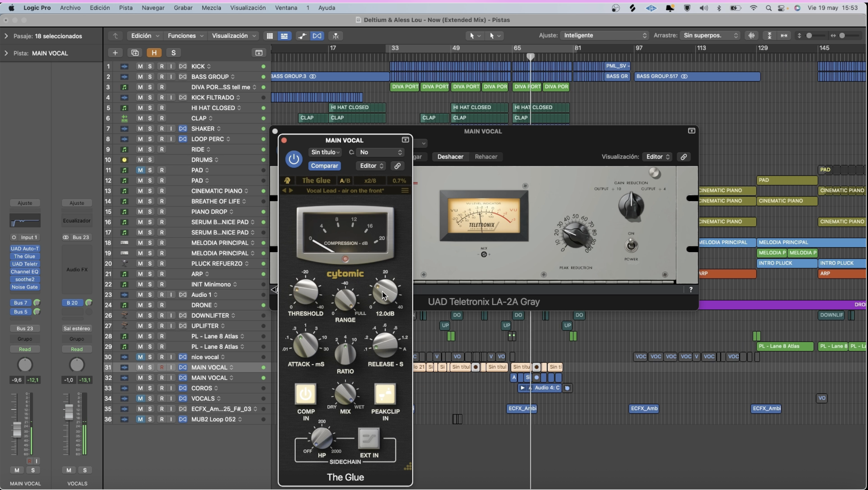Click the link icon in The Glue header
Image resolution: width=868 pixels, height=490 pixels.
pyautogui.click(x=397, y=166)
